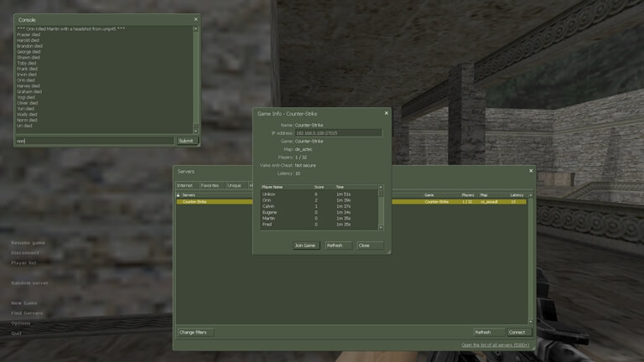Click the Console command input field

click(x=95, y=141)
